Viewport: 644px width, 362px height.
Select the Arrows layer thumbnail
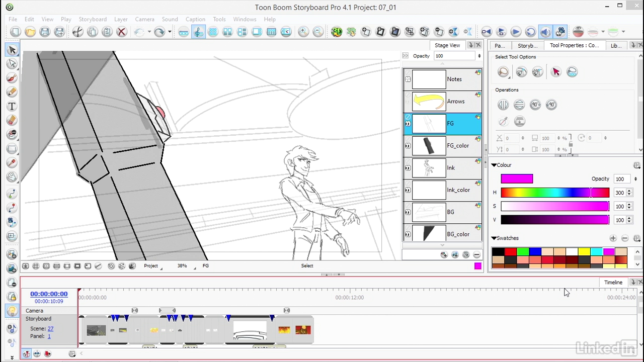click(x=429, y=102)
